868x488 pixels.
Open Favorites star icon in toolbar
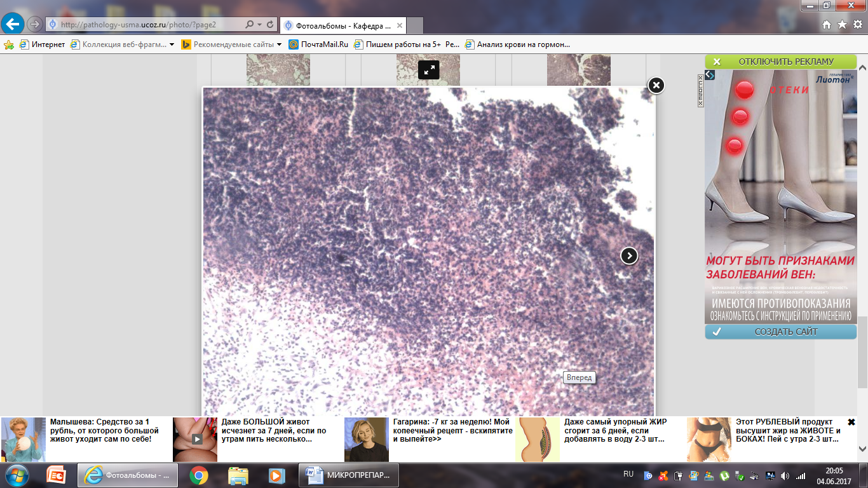[842, 25]
